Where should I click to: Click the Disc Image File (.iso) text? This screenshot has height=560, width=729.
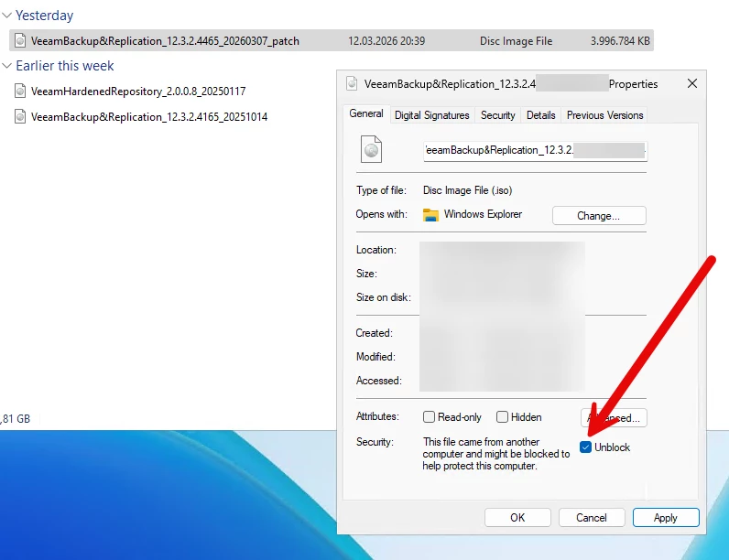tap(467, 190)
